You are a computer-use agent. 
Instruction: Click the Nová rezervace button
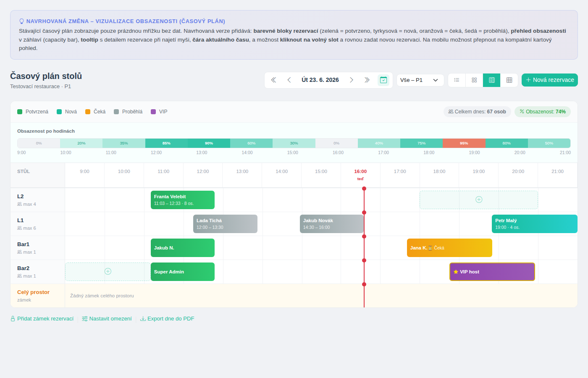coord(550,80)
